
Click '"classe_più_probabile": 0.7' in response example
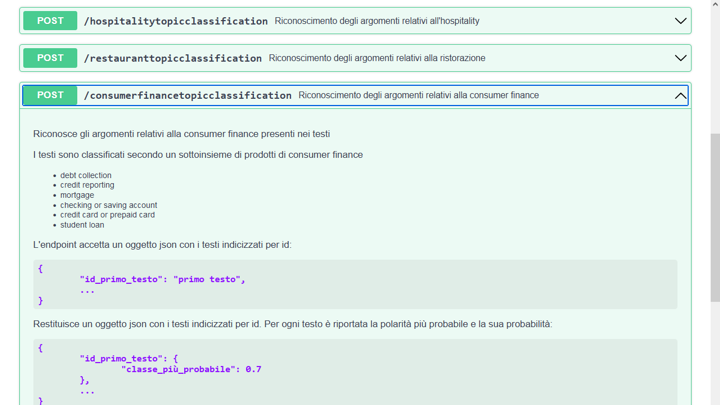tap(191, 369)
